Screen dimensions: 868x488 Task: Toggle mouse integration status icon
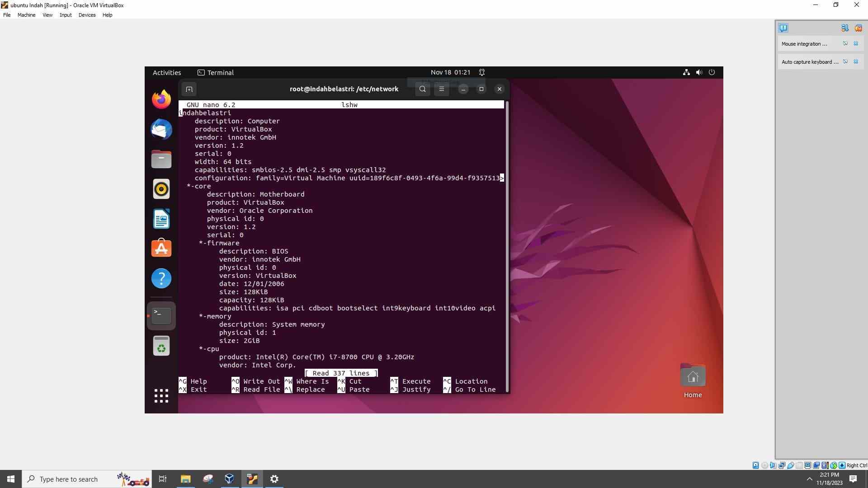(834, 465)
